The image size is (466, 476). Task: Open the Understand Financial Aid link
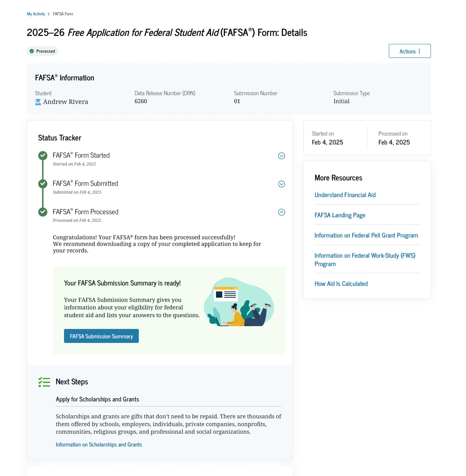345,195
